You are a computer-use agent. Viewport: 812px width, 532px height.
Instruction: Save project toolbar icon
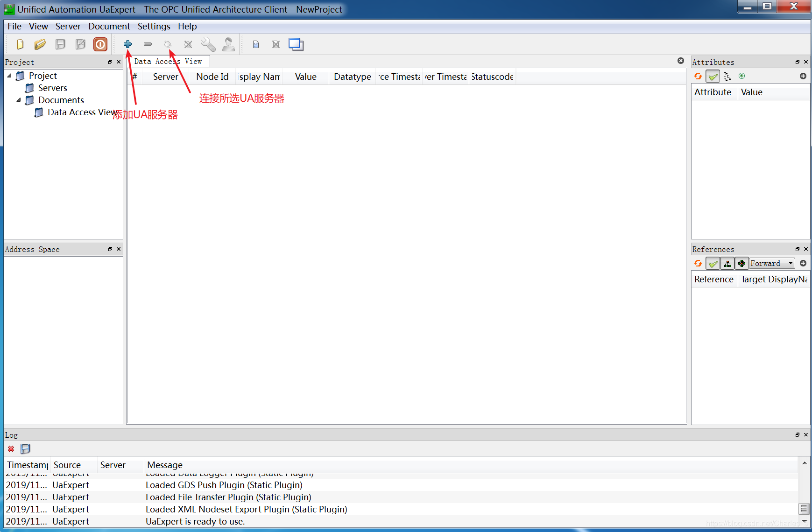click(x=60, y=44)
